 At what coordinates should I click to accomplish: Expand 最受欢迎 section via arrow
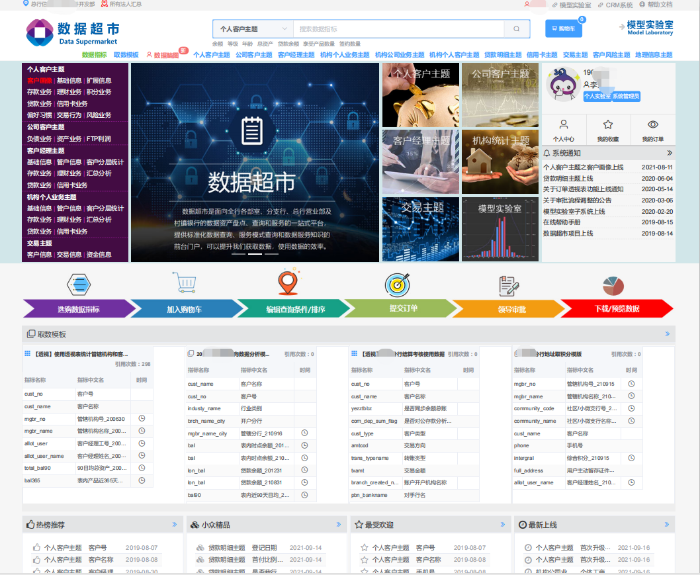pos(503,525)
